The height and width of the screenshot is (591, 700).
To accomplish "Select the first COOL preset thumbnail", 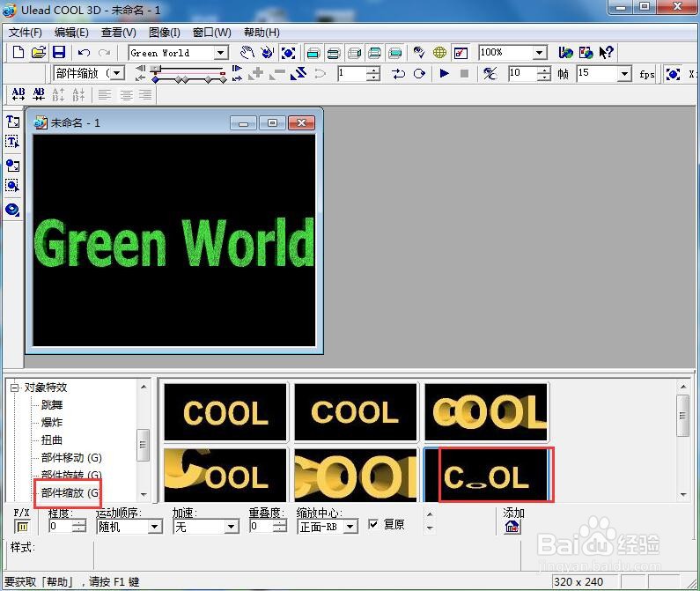I will (225, 412).
